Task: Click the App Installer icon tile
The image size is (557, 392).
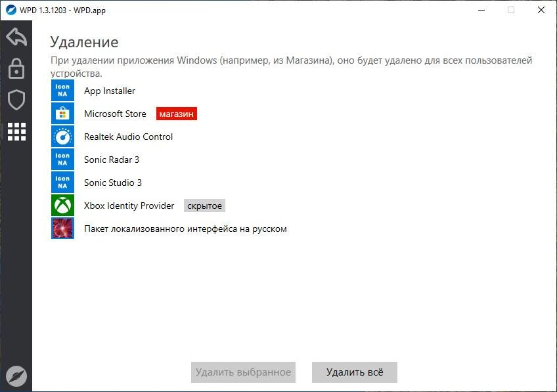Action: (x=62, y=91)
